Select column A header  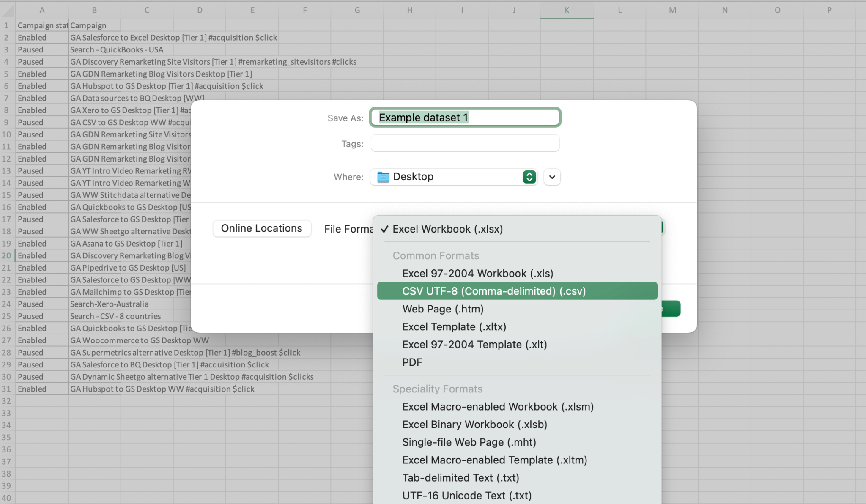[42, 10]
